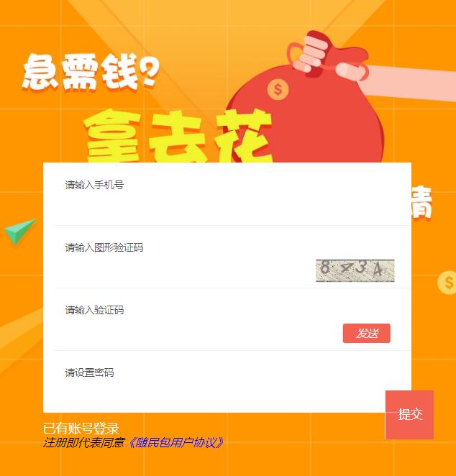Viewport: 456px width, 476px height.
Task: Focus the 请输入图形验证码 captcha field
Action: coord(183,257)
